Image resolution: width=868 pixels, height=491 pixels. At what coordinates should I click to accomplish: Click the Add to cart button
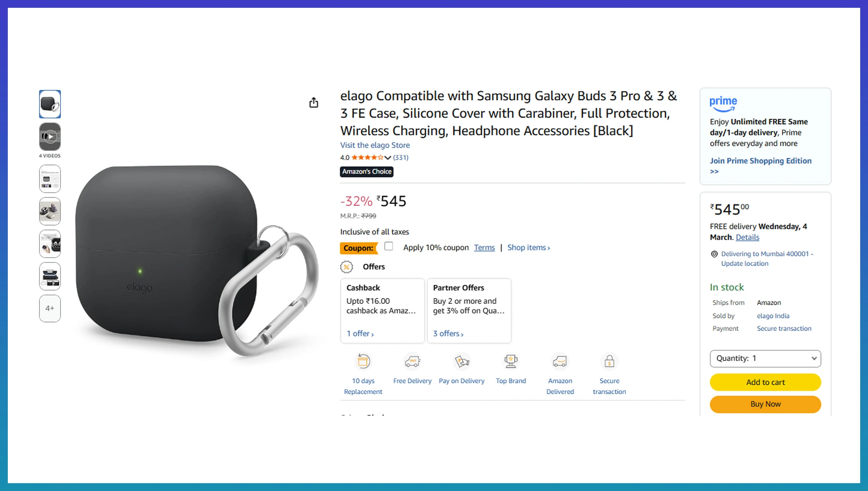765,382
